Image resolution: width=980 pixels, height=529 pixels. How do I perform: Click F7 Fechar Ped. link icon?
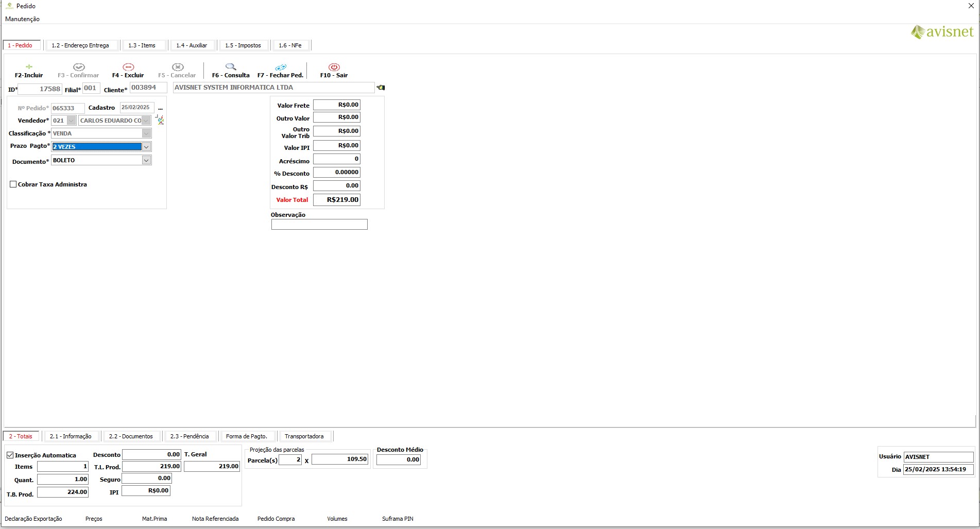tap(281, 67)
